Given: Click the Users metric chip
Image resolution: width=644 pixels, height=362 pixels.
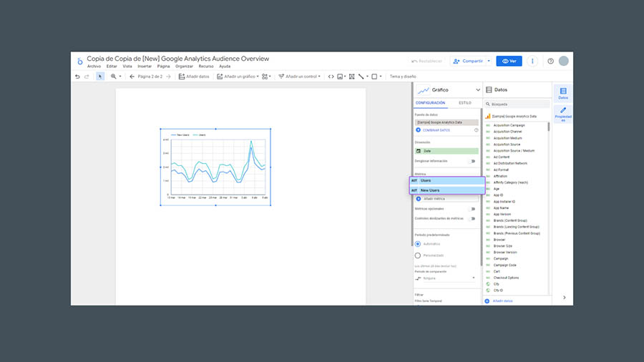Looking at the screenshot, I should 447,180.
